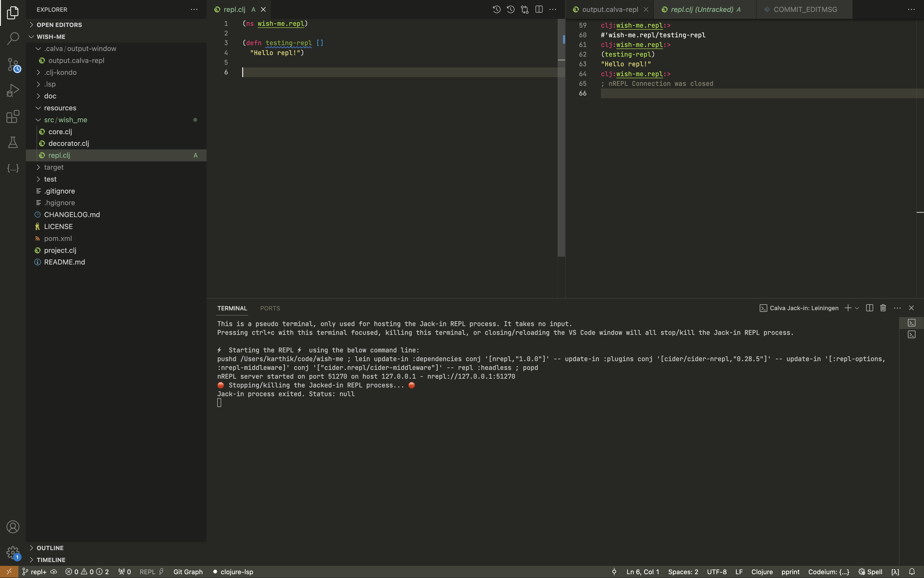This screenshot has height=578, width=924.
Task: Click the clojure-lsp status item
Action: tap(233, 572)
